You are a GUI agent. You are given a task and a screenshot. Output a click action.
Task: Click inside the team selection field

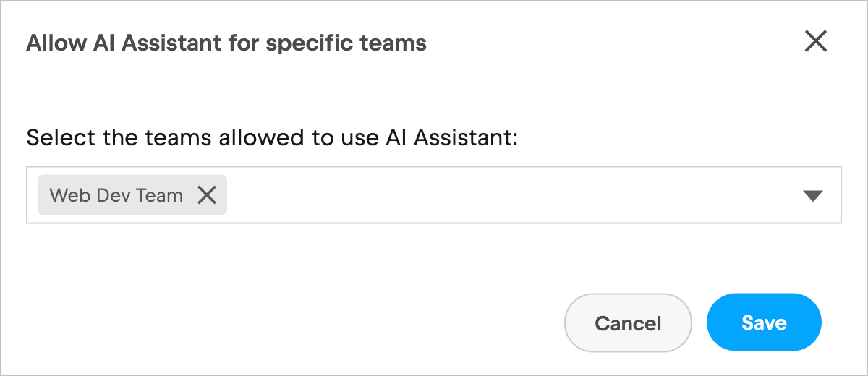506,195
